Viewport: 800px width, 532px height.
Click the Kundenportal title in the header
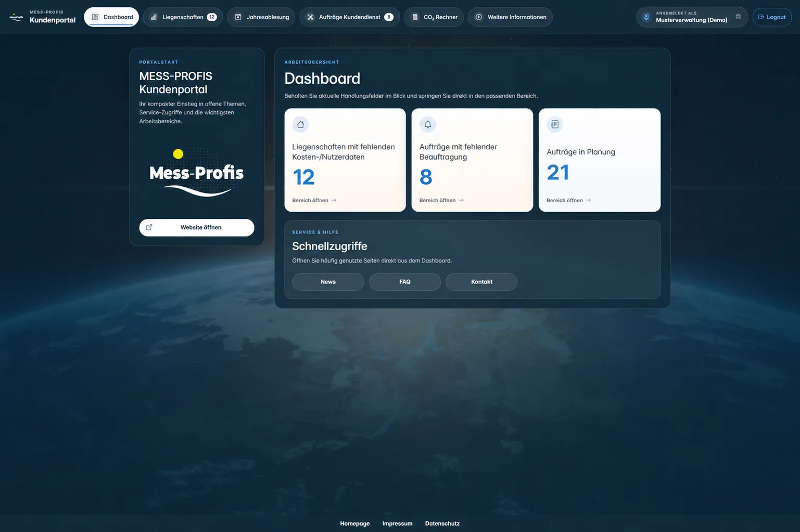point(53,20)
